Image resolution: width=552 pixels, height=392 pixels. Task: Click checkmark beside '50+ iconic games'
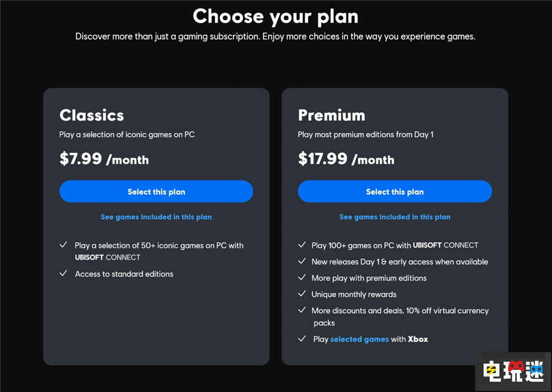pos(63,245)
